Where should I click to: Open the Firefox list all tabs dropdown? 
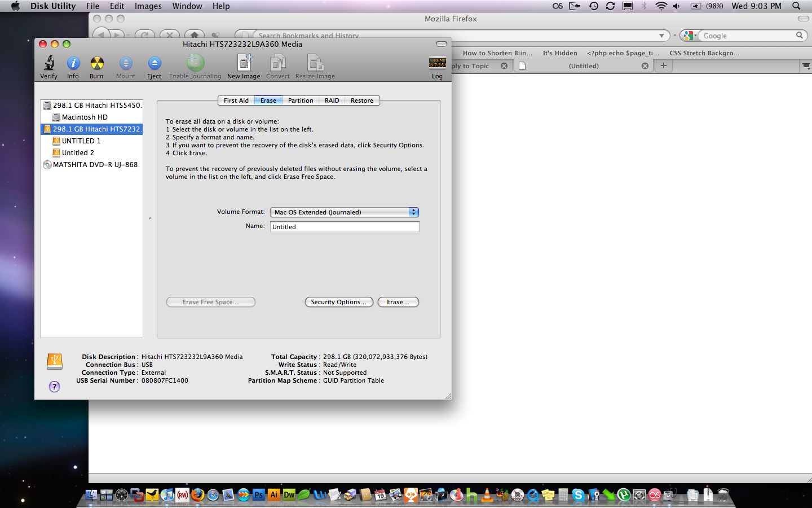806,66
